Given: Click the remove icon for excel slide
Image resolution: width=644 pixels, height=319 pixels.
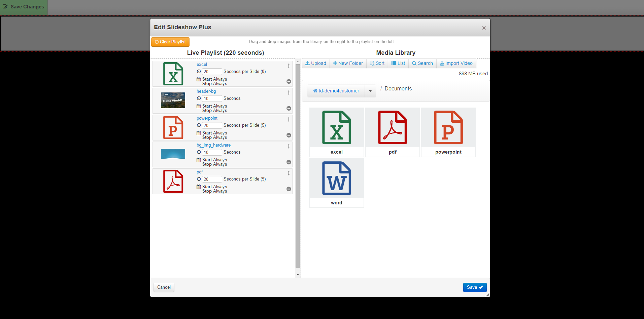Looking at the screenshot, I should pyautogui.click(x=289, y=81).
